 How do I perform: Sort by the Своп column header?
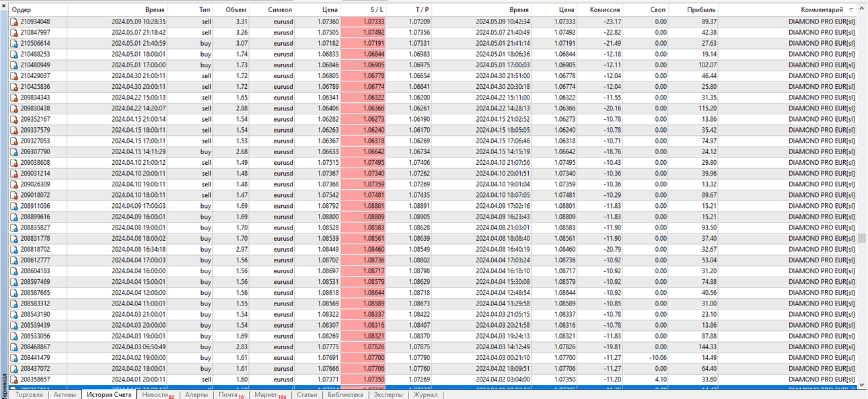[646, 10]
